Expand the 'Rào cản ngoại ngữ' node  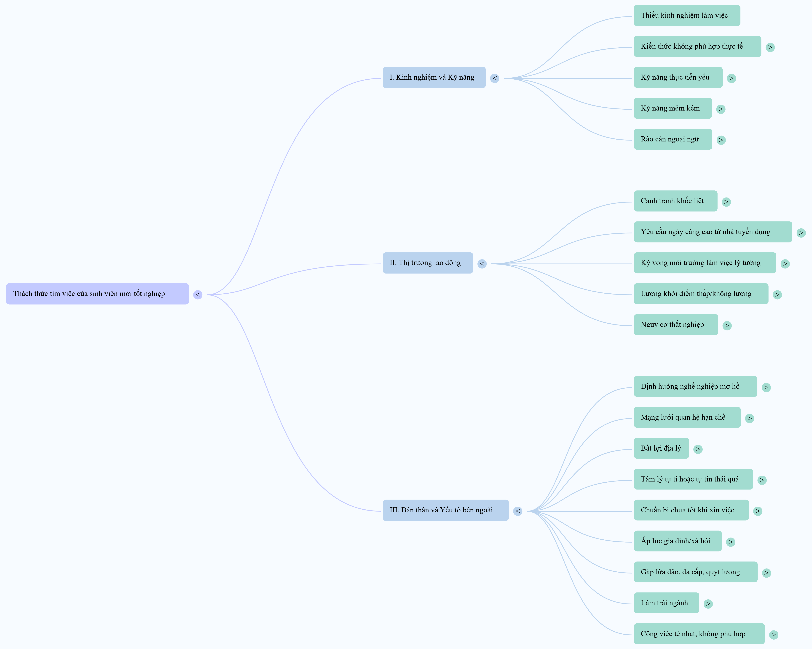pos(721,140)
